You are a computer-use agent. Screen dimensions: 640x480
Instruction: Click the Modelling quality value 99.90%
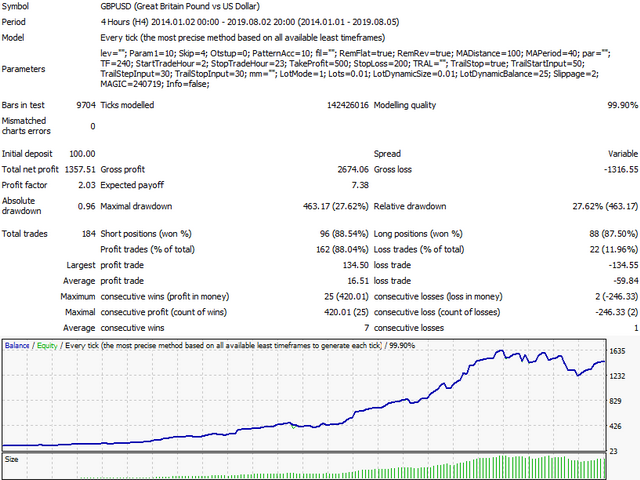(x=622, y=105)
